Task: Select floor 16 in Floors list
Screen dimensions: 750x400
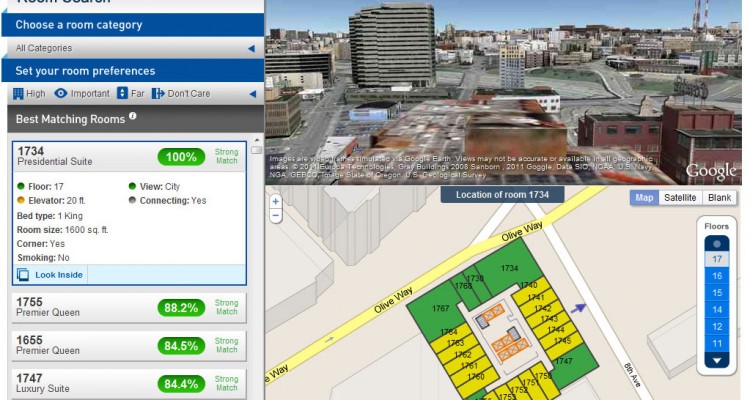Action: click(x=716, y=275)
